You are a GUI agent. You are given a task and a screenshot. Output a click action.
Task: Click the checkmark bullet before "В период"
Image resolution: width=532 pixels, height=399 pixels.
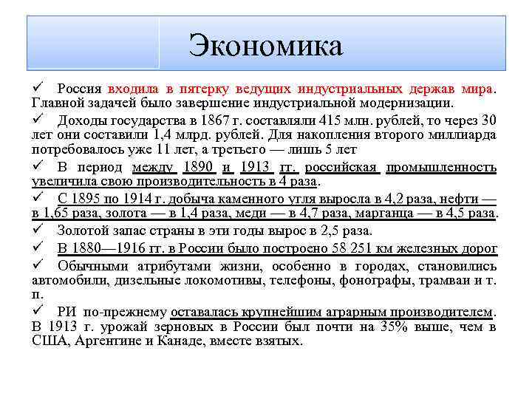point(38,166)
